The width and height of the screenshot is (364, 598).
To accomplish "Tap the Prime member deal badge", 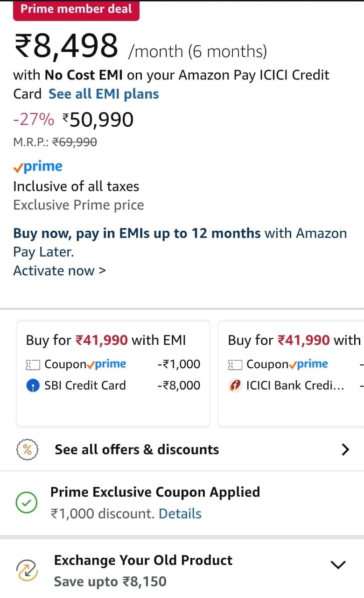I will pos(76,9).
